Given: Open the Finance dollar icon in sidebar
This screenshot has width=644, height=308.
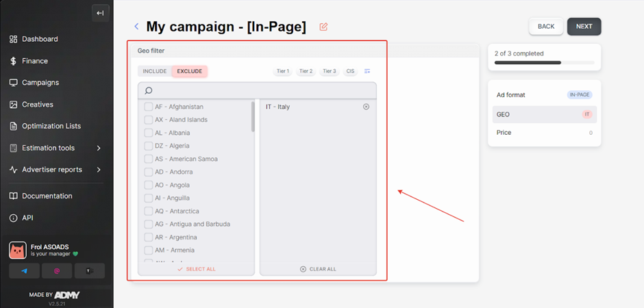Looking at the screenshot, I should 14,61.
